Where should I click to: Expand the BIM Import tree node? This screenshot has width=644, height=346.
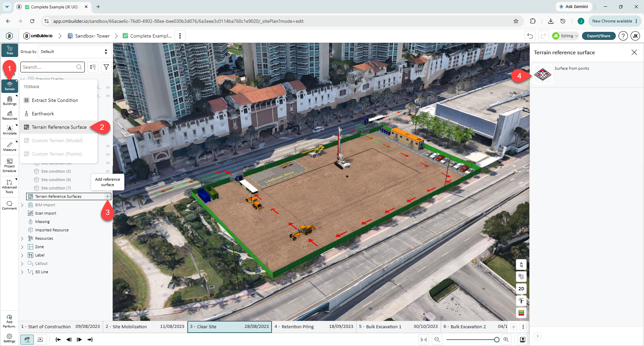pos(22,205)
